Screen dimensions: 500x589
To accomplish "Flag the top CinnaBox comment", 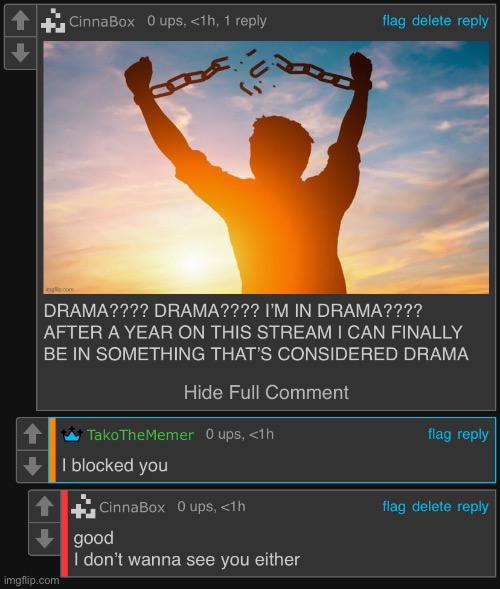I will point(394,21).
